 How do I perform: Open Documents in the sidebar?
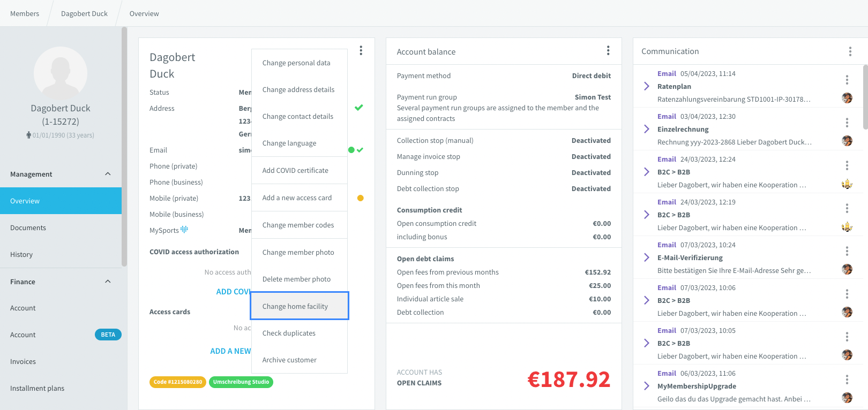(x=61, y=227)
